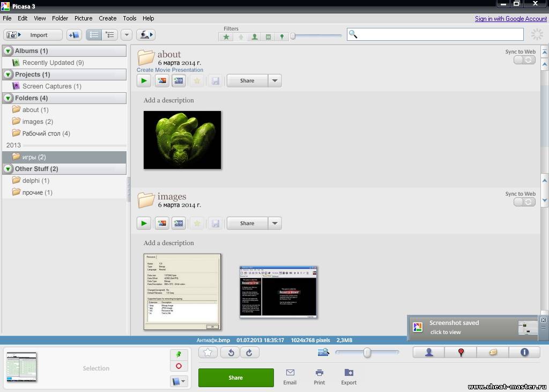Collapse the Albums section
Image resolution: width=549 pixels, height=392 pixels.
click(8, 51)
